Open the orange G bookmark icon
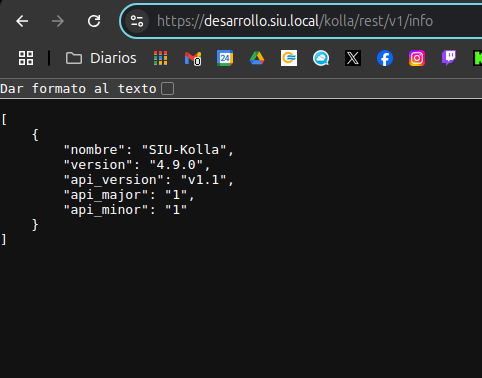This screenshot has height=378, width=482. click(289, 58)
